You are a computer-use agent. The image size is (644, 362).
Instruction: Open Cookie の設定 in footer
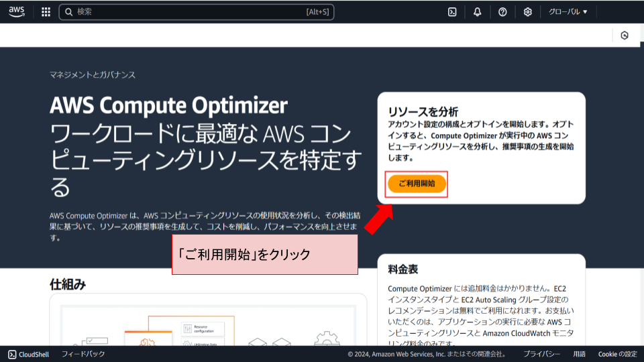coord(617,354)
